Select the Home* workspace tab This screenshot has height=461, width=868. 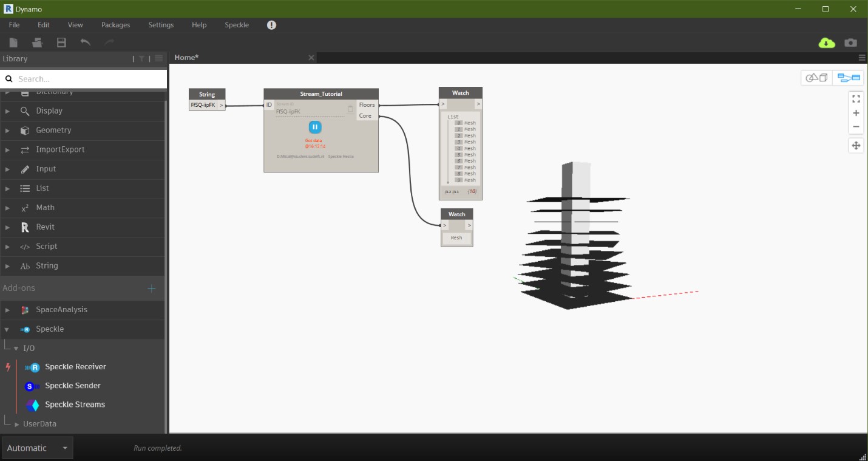pyautogui.click(x=186, y=57)
